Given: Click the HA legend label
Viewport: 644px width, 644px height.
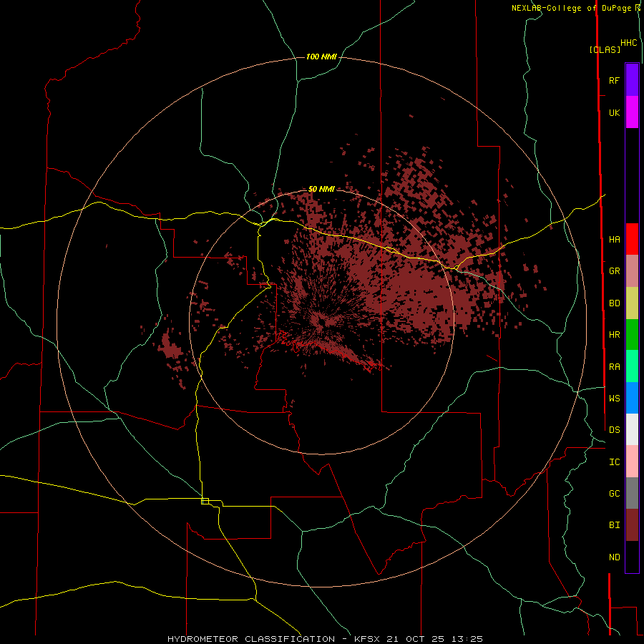Looking at the screenshot, I should [x=614, y=239].
